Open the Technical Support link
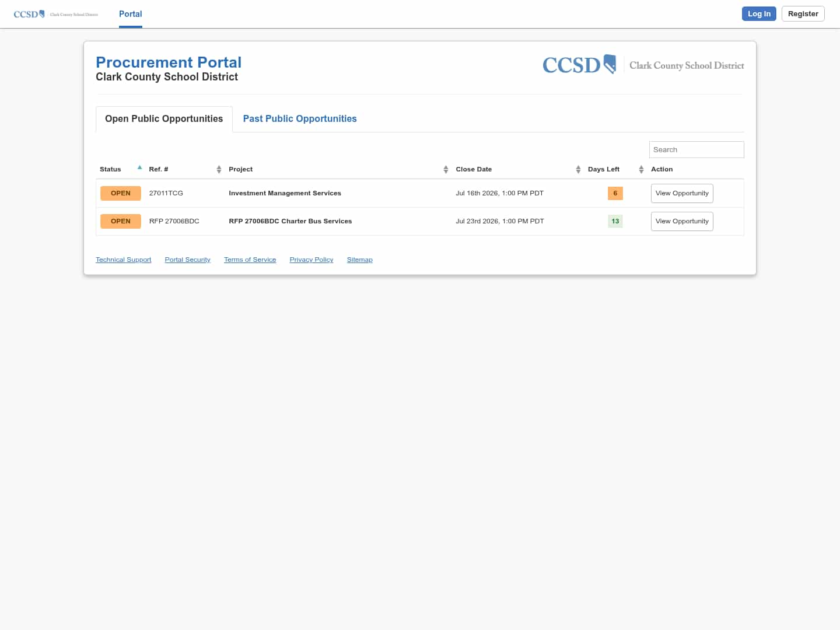This screenshot has width=840, height=630. tap(124, 260)
